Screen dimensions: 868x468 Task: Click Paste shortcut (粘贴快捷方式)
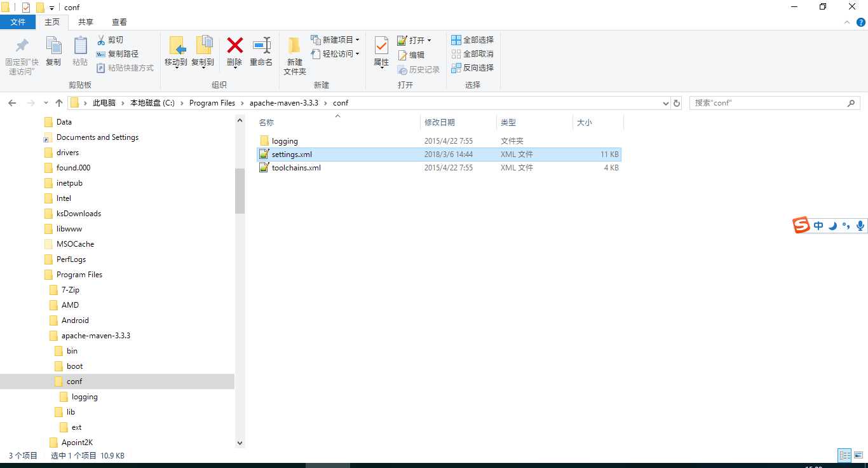125,68
